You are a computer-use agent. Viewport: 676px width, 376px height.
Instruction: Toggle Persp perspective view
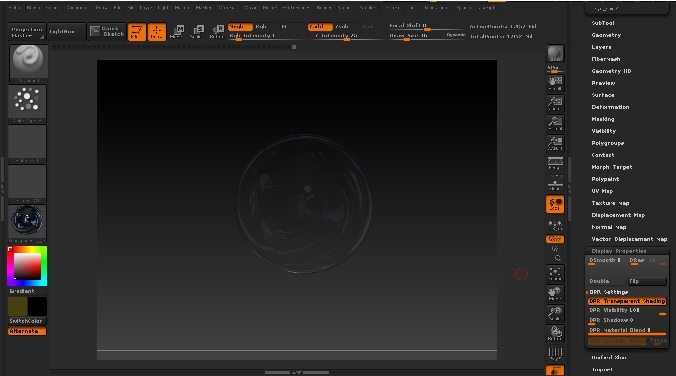555,164
